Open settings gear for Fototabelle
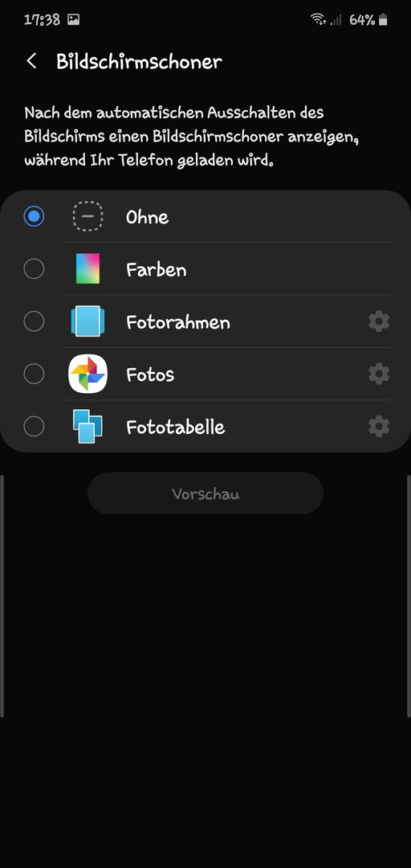 [x=379, y=427]
